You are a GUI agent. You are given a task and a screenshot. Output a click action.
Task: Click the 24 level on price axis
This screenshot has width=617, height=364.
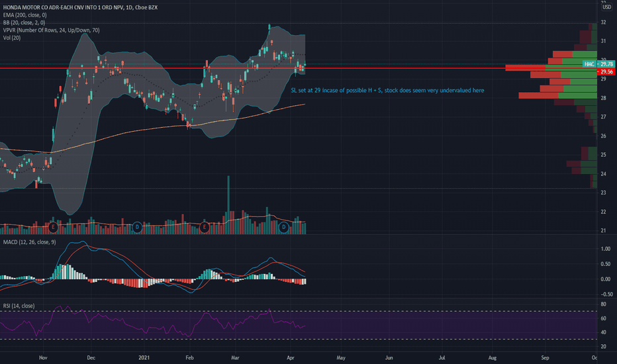pos(603,174)
